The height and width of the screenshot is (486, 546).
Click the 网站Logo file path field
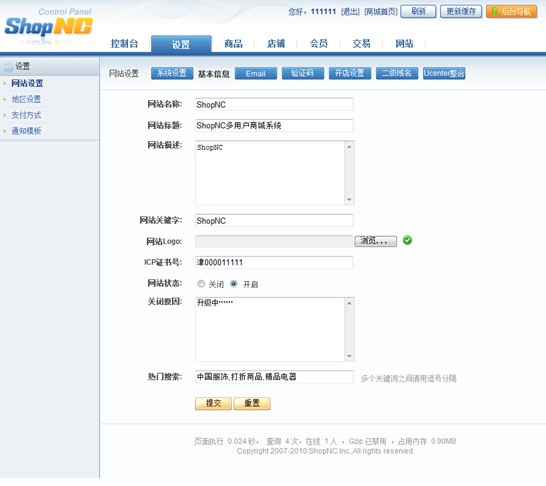pos(274,241)
